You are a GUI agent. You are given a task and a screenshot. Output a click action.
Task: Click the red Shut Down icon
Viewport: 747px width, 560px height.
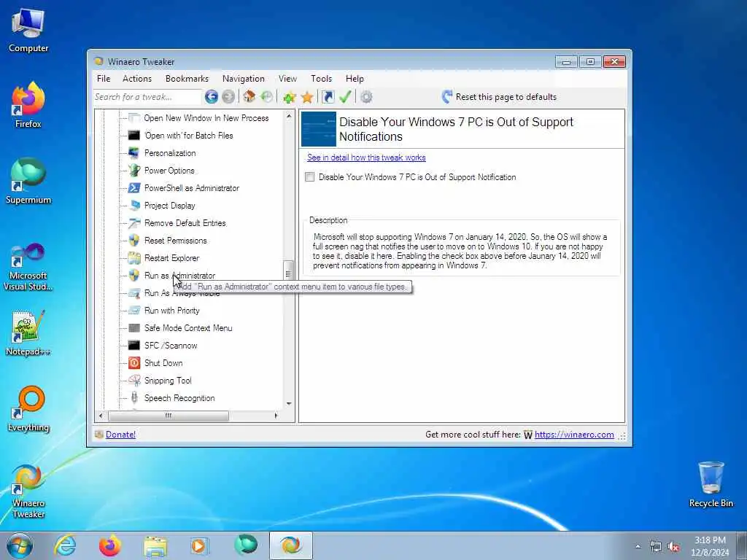pos(134,363)
